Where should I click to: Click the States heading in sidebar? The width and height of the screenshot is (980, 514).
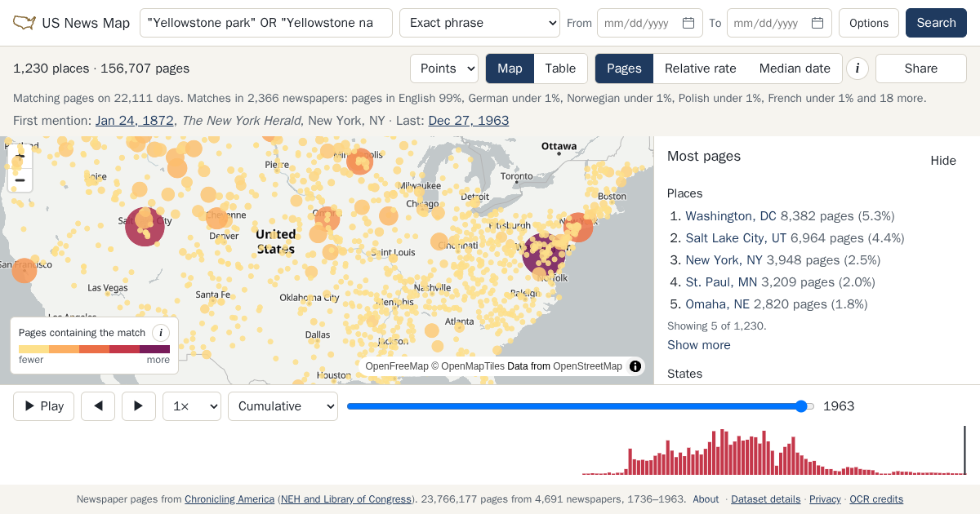pos(684,374)
